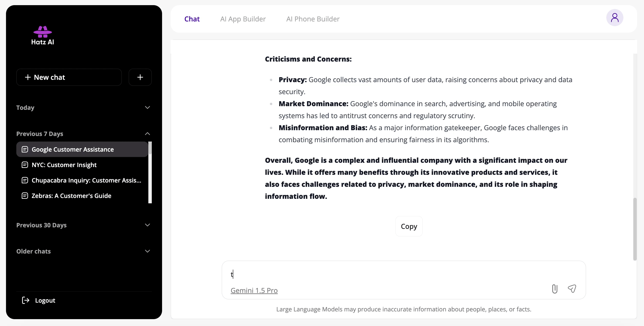The height and width of the screenshot is (326, 644).
Task: Click the Privacy: bullet label
Action: pos(292,80)
